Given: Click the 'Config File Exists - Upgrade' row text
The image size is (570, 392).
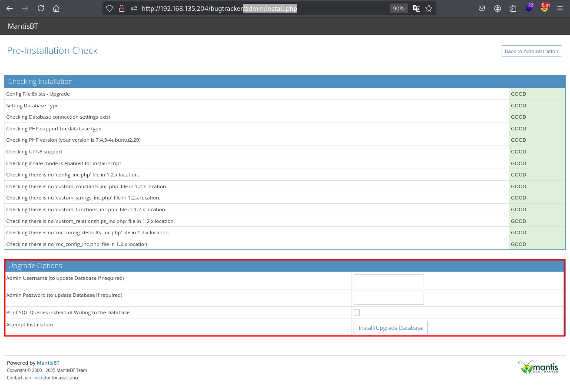Looking at the screenshot, I should pos(38,94).
